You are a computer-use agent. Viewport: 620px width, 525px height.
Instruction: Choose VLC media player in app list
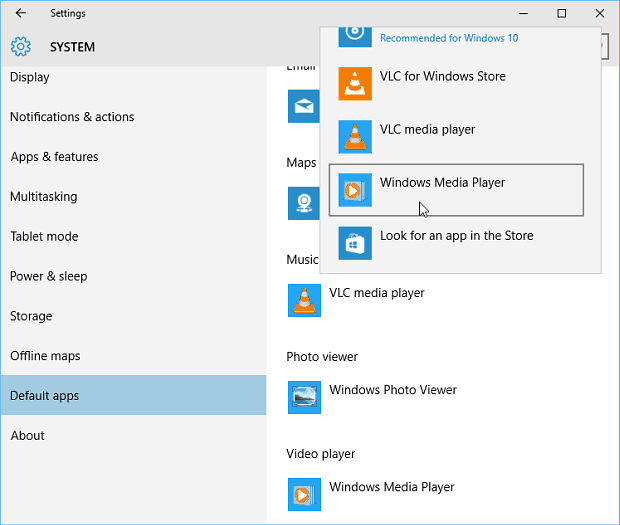click(x=456, y=137)
